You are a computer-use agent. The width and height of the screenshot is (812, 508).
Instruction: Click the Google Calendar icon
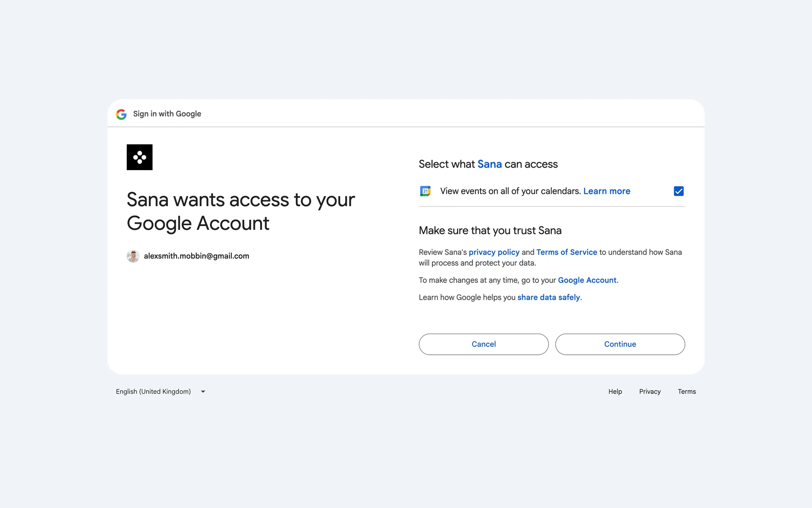point(425,191)
